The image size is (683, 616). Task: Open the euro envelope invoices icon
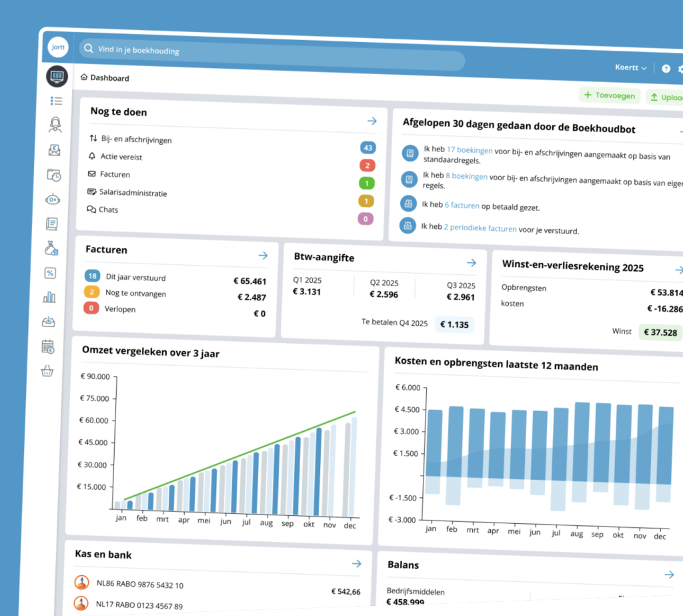tap(55, 150)
